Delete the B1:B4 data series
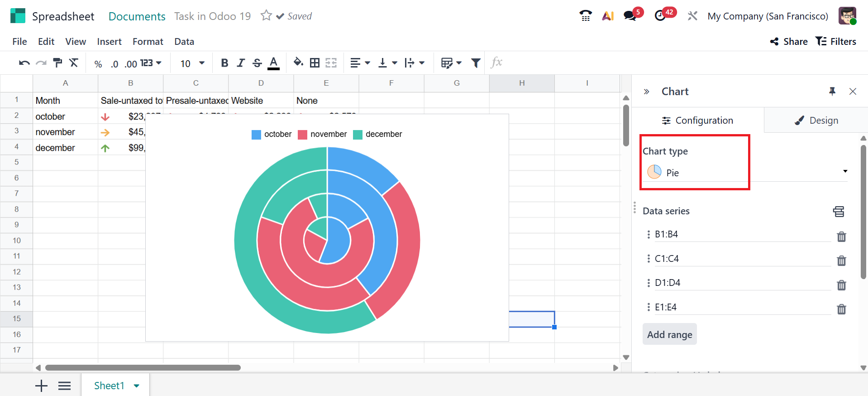 [x=841, y=237]
